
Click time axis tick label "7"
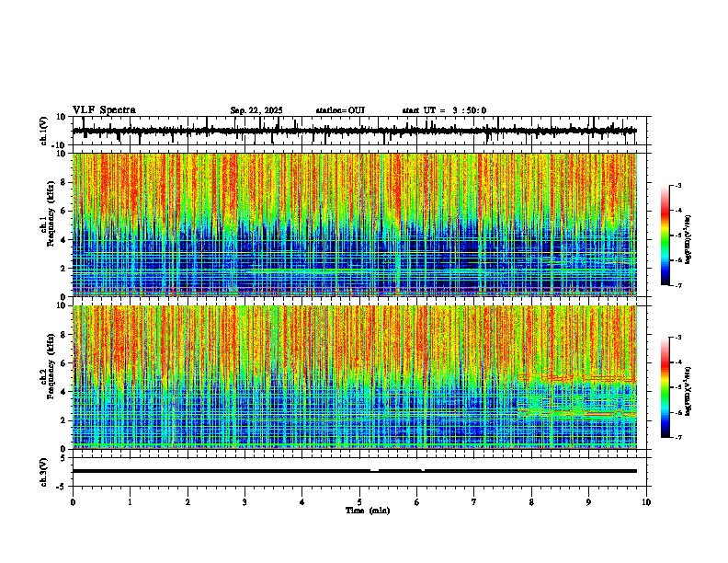(x=474, y=502)
